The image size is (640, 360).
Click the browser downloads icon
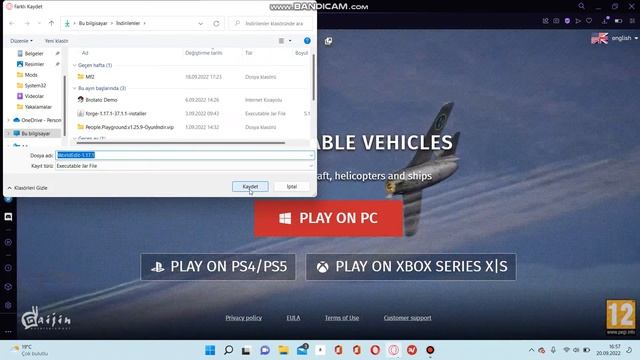(605, 20)
